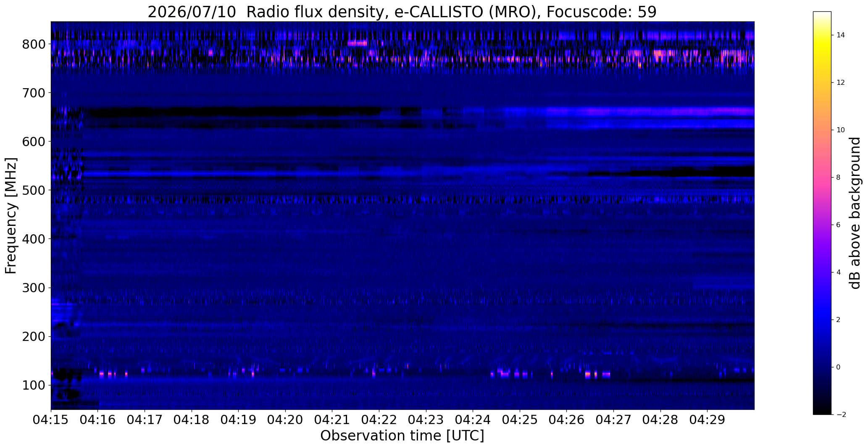The image size is (868, 448).
Task: Click the 04:22 time axis label
Action: click(x=379, y=420)
